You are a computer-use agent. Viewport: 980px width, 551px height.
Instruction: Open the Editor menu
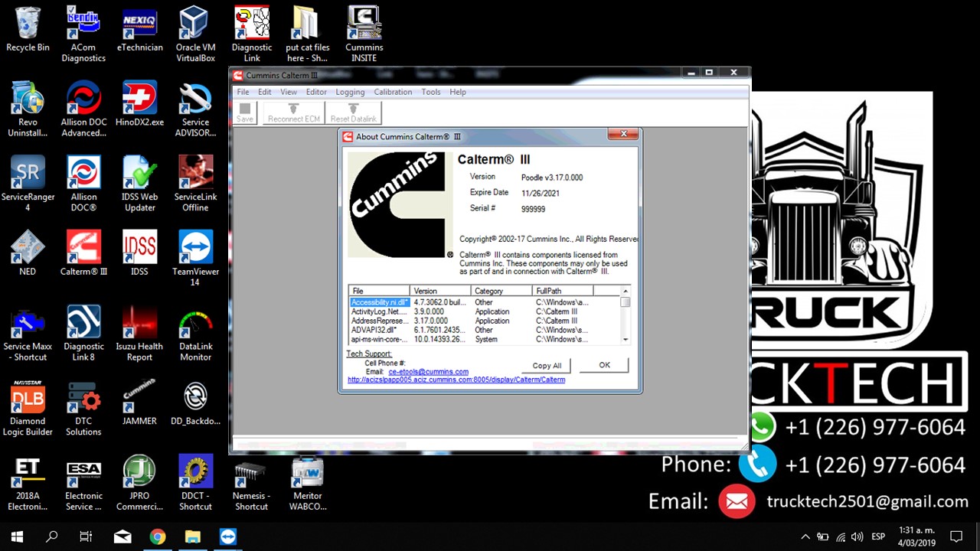316,92
